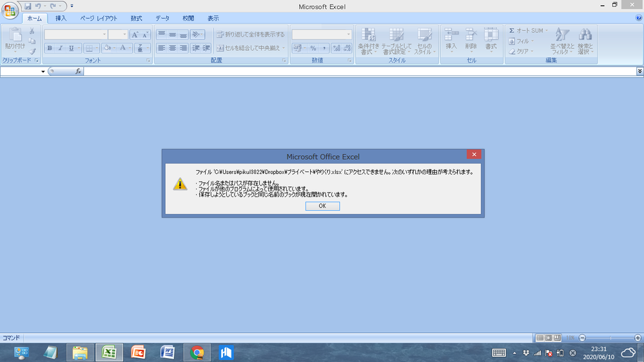Screen dimensions: 644x362
Task: Toggle bold formatting
Action: pyautogui.click(x=50, y=48)
